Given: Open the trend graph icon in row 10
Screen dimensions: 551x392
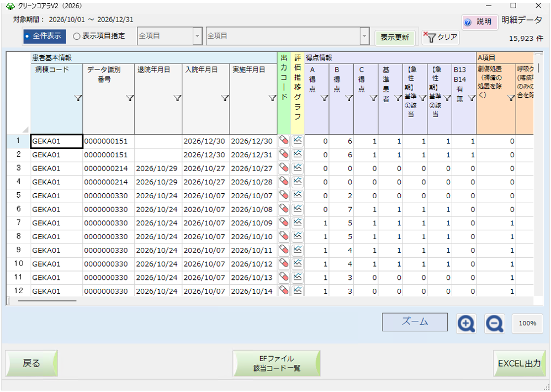Looking at the screenshot, I should (298, 264).
